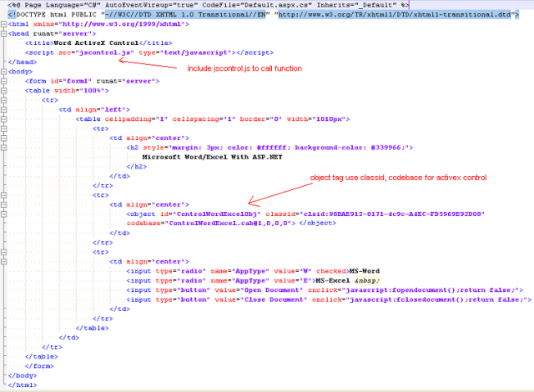Collapse the table width 100% outlining marker

[3, 91]
